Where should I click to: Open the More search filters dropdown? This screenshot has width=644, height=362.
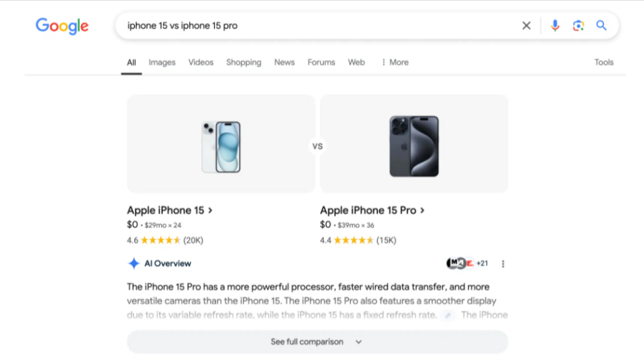pyautogui.click(x=395, y=62)
